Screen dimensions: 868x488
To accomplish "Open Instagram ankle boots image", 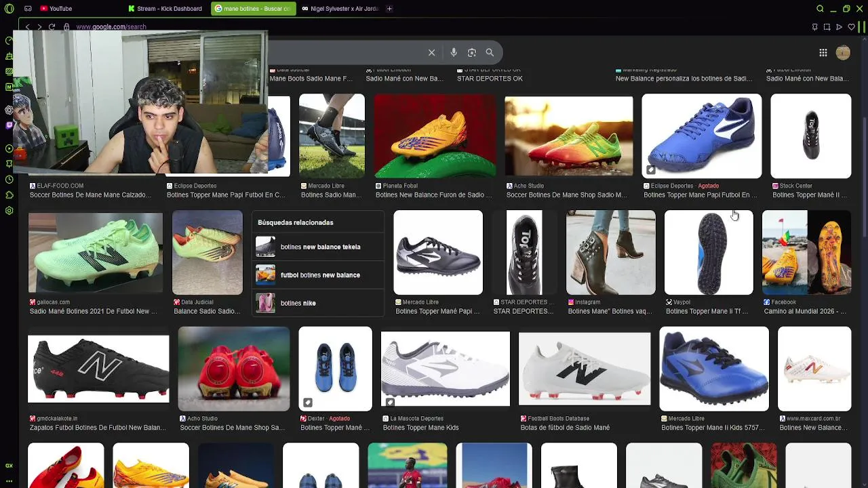I will coord(611,252).
